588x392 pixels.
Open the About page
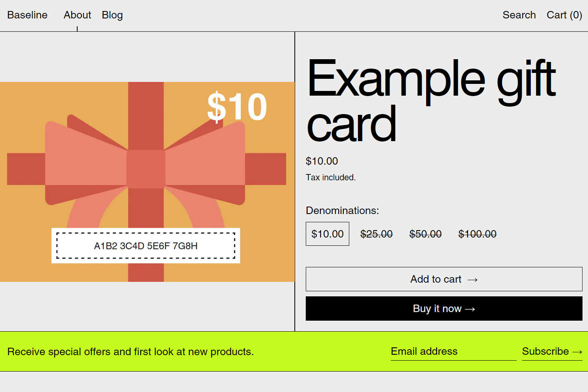(x=77, y=15)
